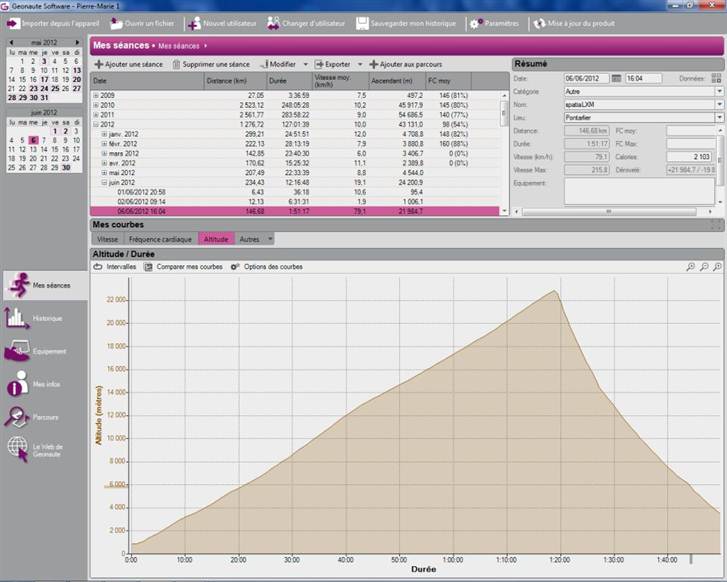Click the time field showing 16:04
This screenshot has height=582, width=727.
tap(643, 78)
